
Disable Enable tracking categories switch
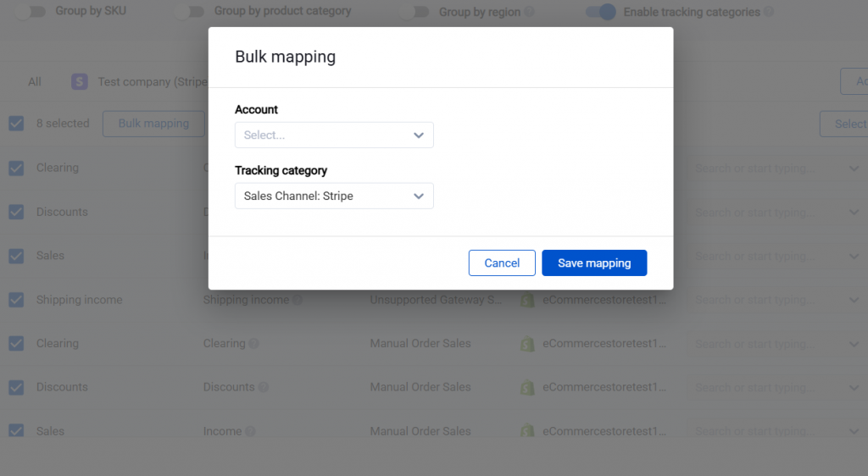click(x=601, y=12)
